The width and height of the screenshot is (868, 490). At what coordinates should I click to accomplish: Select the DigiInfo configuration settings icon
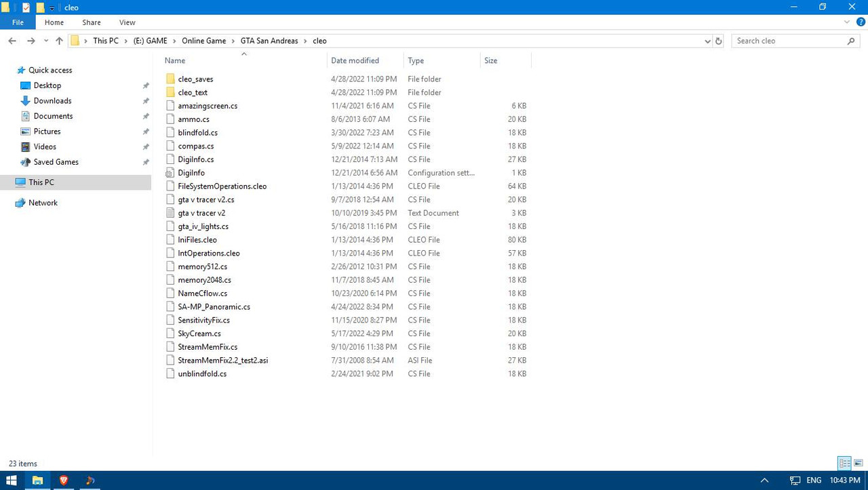[x=170, y=173]
